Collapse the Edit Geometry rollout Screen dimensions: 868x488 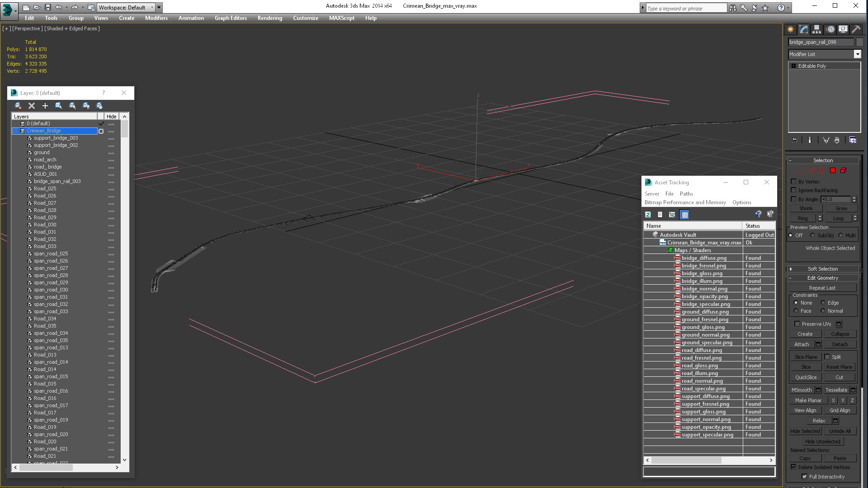pos(790,278)
